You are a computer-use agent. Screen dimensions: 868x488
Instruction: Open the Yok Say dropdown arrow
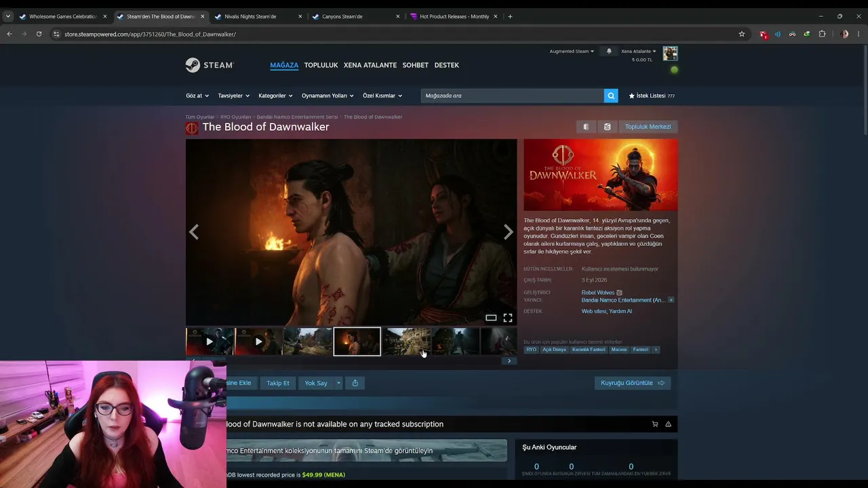(338, 383)
